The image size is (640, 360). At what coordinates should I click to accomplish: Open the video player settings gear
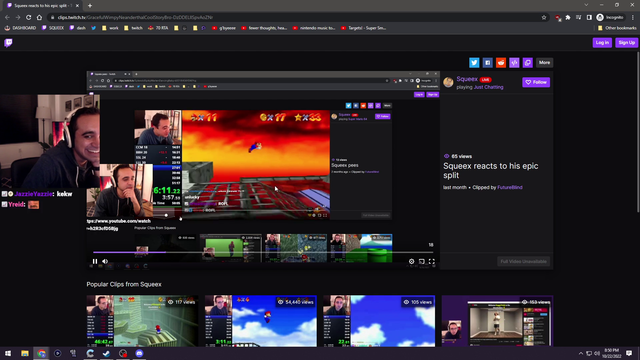(x=411, y=261)
